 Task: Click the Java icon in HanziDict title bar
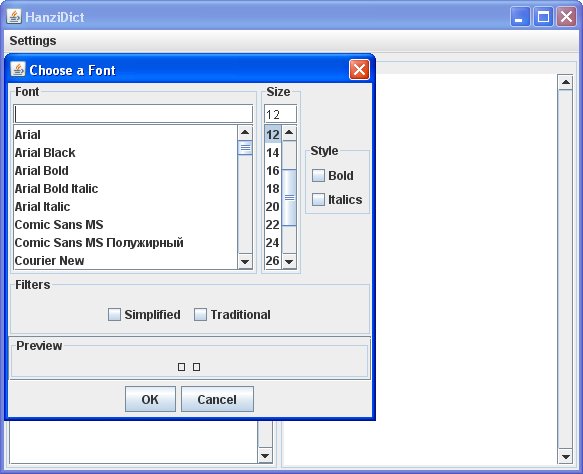[14, 17]
